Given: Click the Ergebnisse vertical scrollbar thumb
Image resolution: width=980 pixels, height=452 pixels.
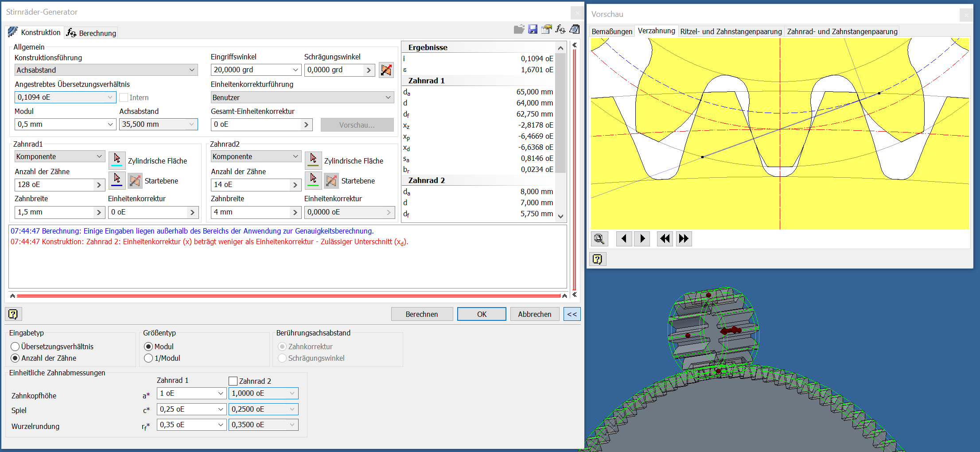Looking at the screenshot, I should pos(560,113).
